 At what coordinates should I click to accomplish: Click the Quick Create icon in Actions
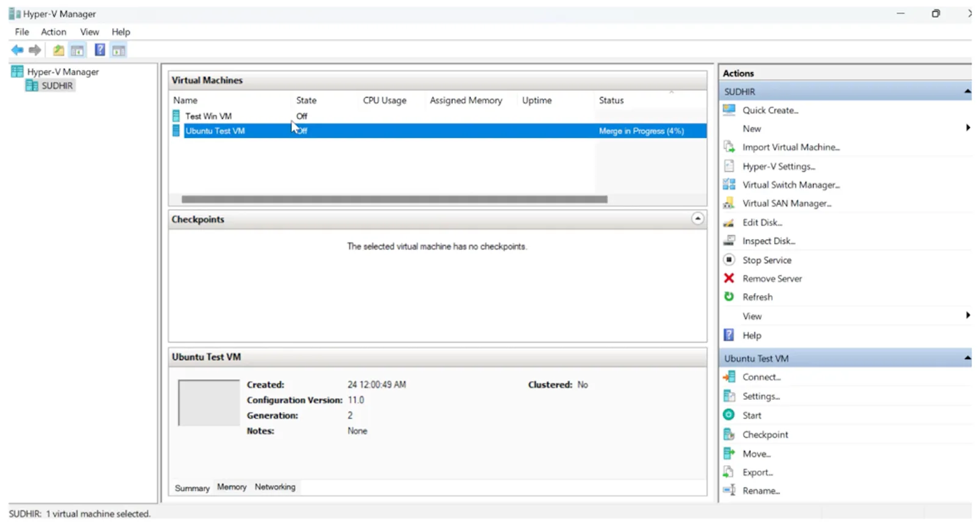pos(729,110)
